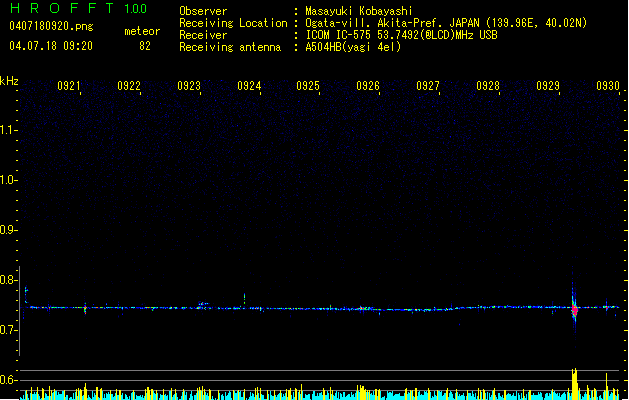The height and width of the screenshot is (400, 629).
Task: Click the 0923 time marker
Action: pos(189,86)
